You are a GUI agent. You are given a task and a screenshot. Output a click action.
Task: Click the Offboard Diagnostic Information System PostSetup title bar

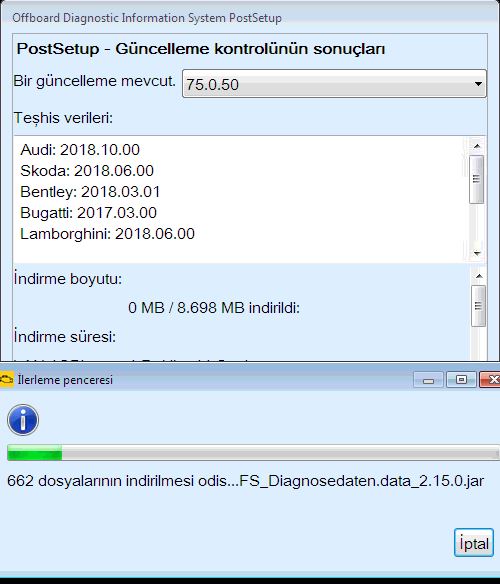(x=250, y=18)
